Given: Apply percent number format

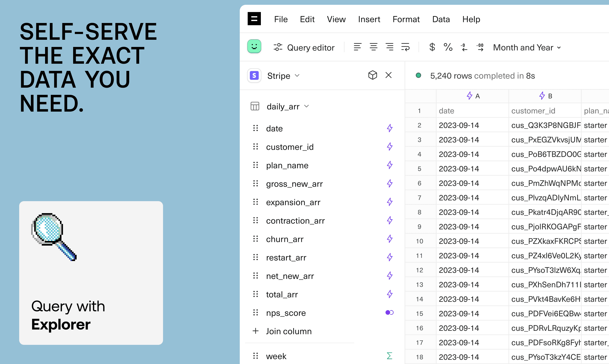Looking at the screenshot, I should point(448,47).
